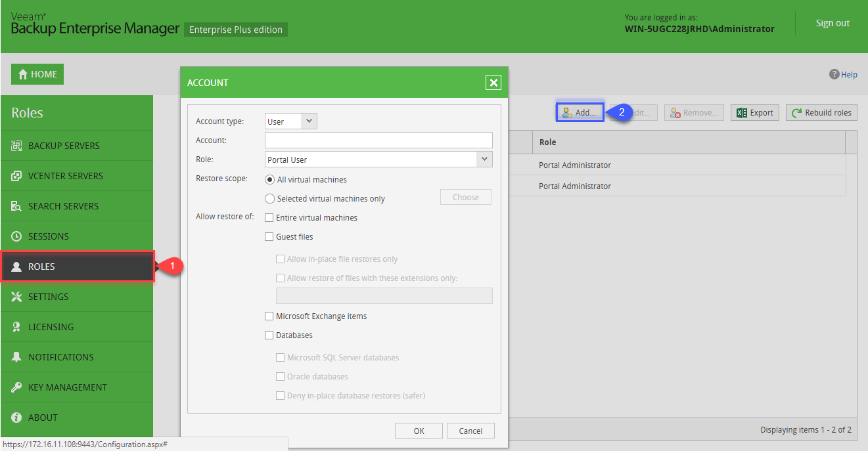Viewport: 868px width, 451px height.
Task: Click the Account text field
Action: 378,140
